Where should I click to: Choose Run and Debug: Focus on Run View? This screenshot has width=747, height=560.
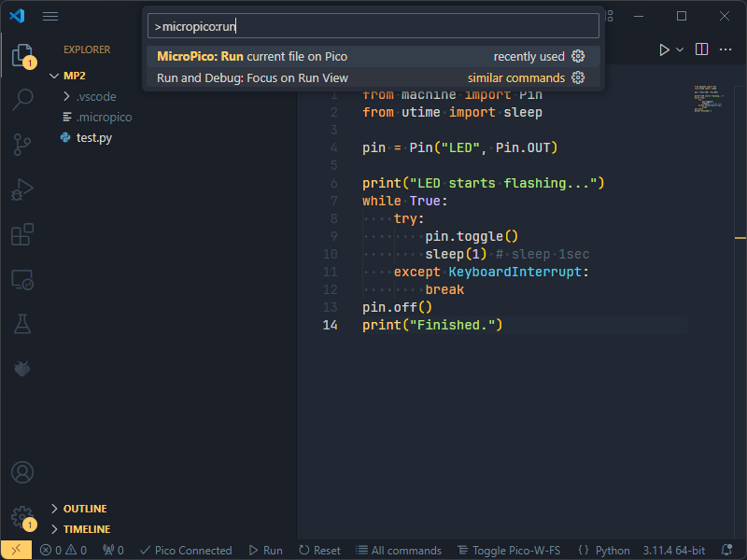[252, 77]
